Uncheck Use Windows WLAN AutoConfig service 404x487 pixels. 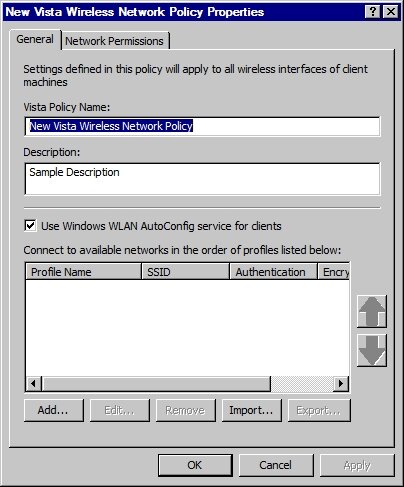[x=31, y=226]
